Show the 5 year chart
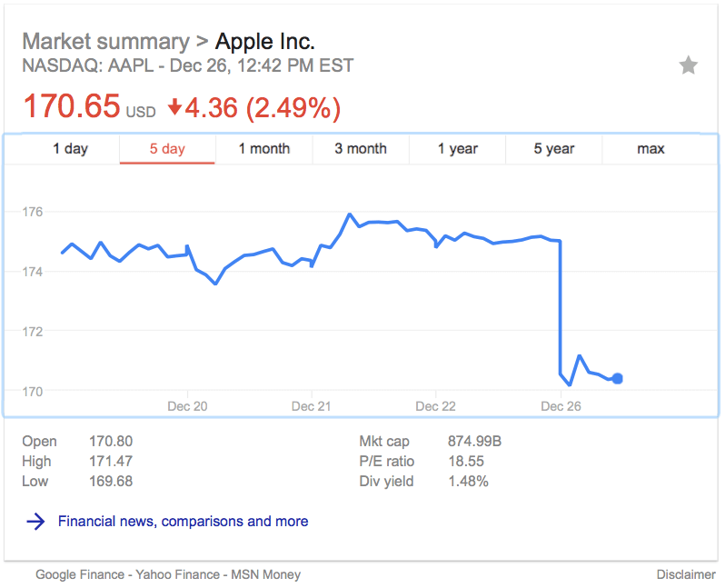Viewport: 725px width, 588px height. 554,149
